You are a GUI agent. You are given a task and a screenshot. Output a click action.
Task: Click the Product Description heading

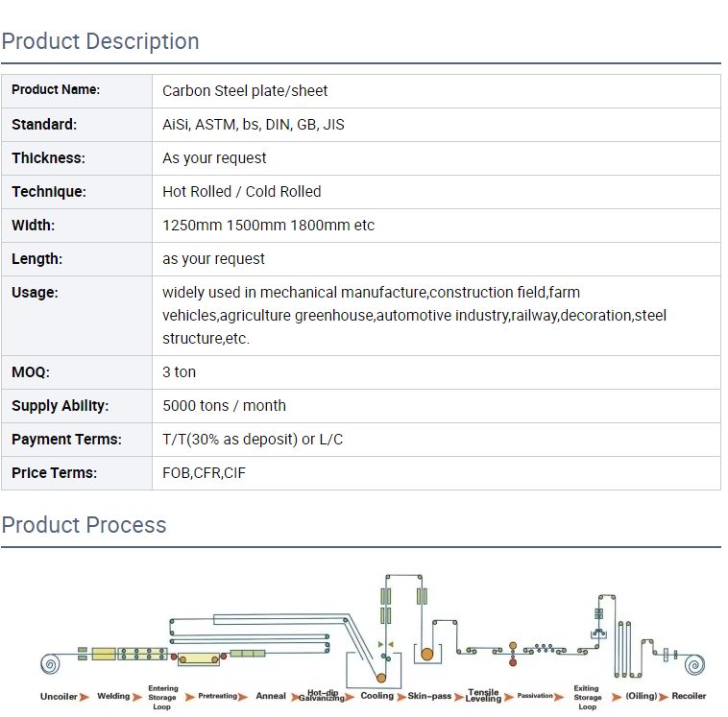coord(101,41)
